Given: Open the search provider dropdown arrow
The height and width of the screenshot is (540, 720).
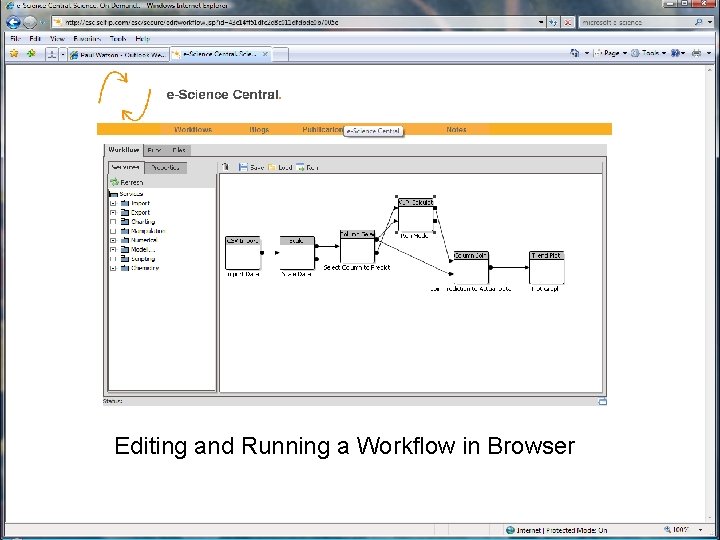Looking at the screenshot, I should (x=710, y=22).
